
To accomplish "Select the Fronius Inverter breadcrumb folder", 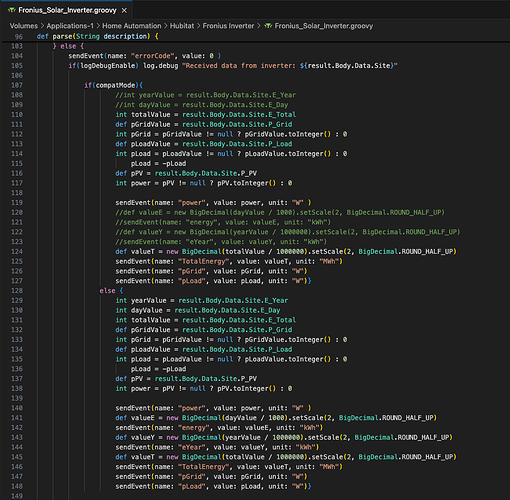I will tap(228, 26).
